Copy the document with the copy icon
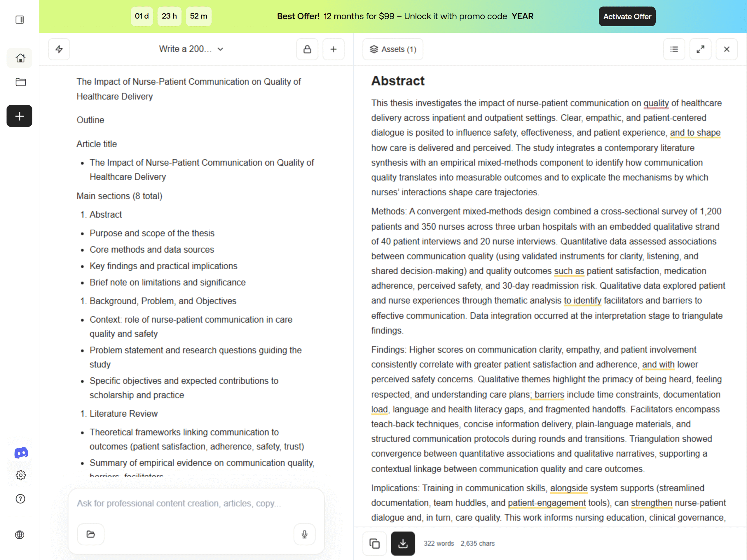 click(x=374, y=543)
